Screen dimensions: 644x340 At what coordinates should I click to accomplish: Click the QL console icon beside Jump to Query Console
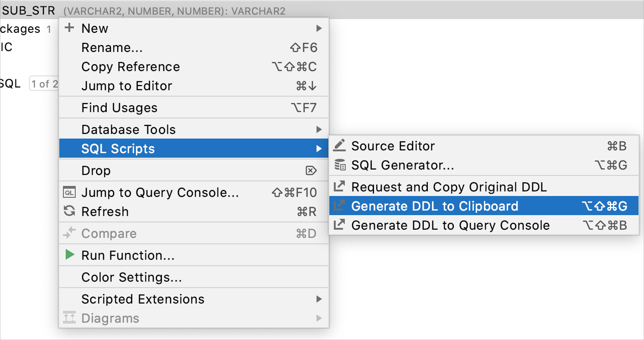click(69, 192)
